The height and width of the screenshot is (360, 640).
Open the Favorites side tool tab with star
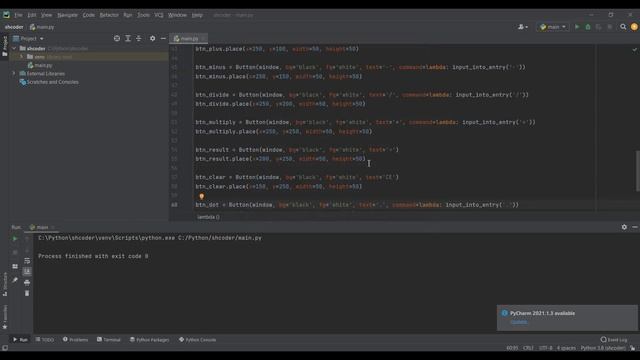(x=4, y=317)
